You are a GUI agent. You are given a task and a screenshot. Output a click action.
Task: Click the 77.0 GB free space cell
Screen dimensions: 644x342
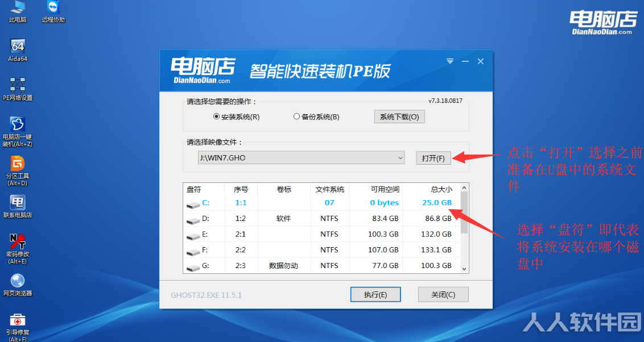coord(385,266)
